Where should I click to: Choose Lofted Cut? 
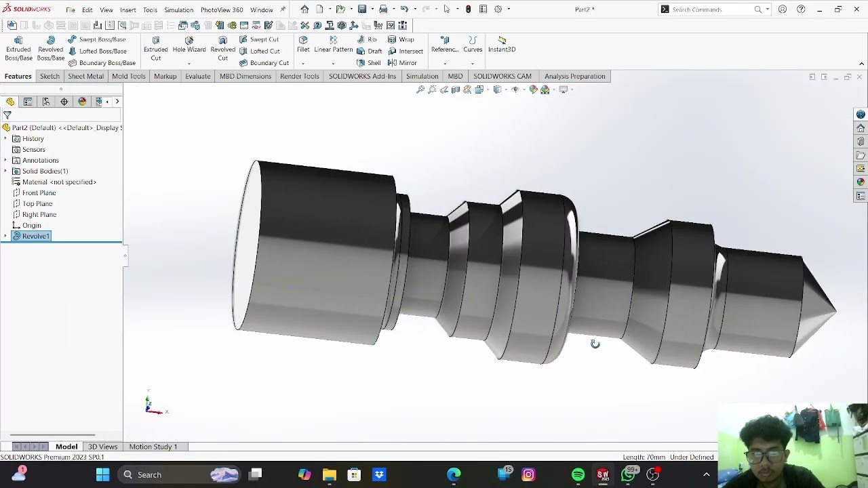coord(259,51)
